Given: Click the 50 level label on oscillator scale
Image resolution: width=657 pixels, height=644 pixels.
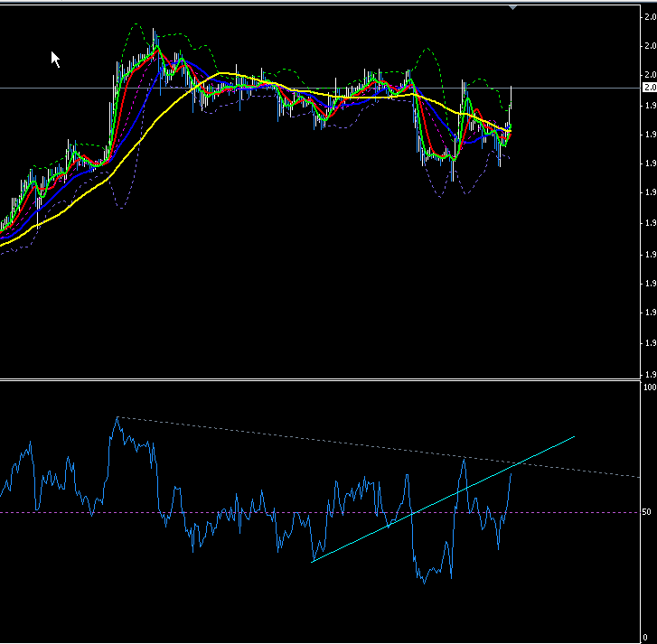Looking at the screenshot, I should [646, 512].
